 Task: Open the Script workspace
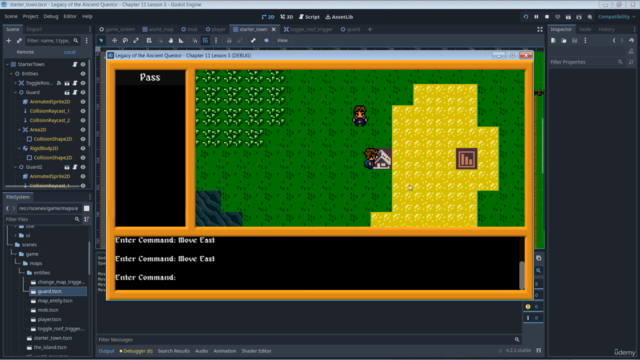click(x=309, y=17)
